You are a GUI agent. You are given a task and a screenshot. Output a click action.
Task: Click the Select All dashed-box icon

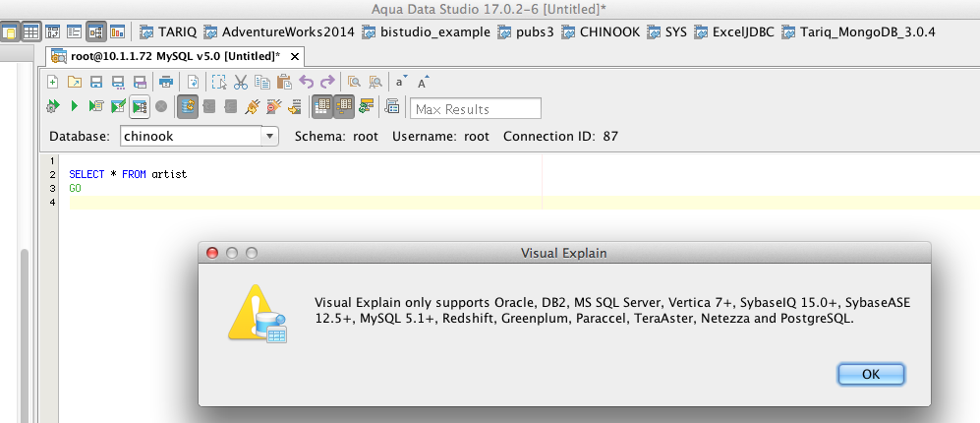point(218,82)
